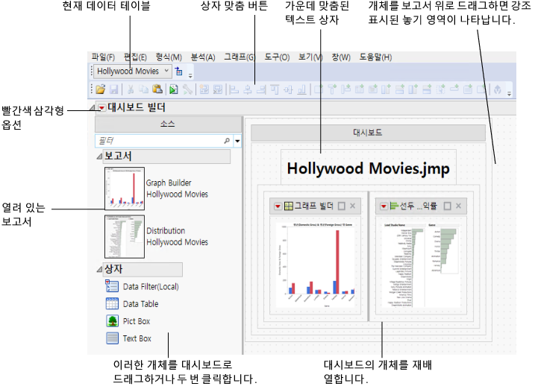Click Graph Builder grid icon in dashboard panel

pyautogui.click(x=289, y=206)
